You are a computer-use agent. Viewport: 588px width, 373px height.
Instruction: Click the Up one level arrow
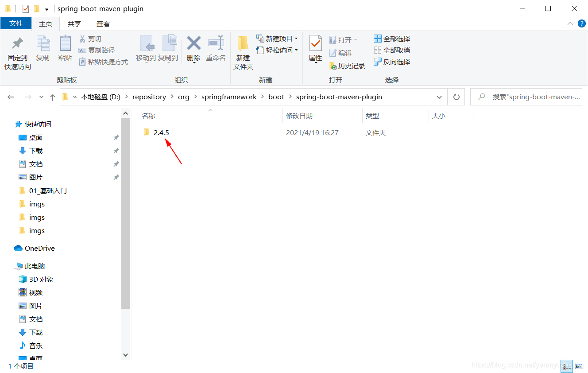(53, 97)
